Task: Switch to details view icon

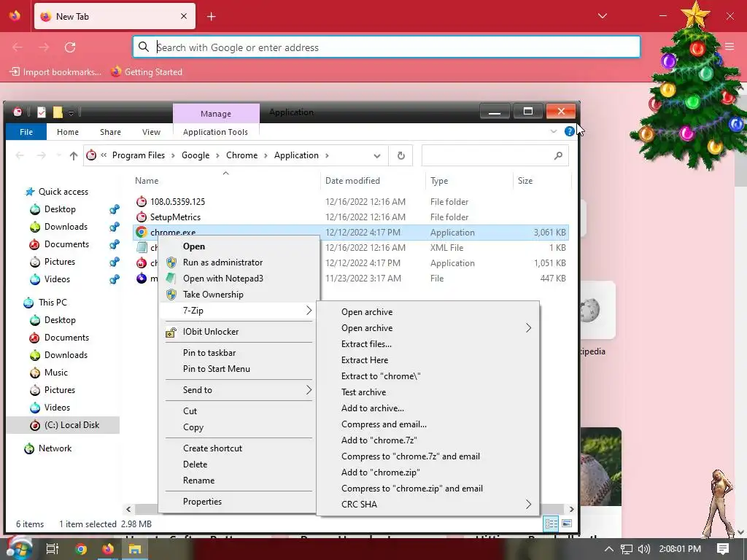Action: click(551, 524)
